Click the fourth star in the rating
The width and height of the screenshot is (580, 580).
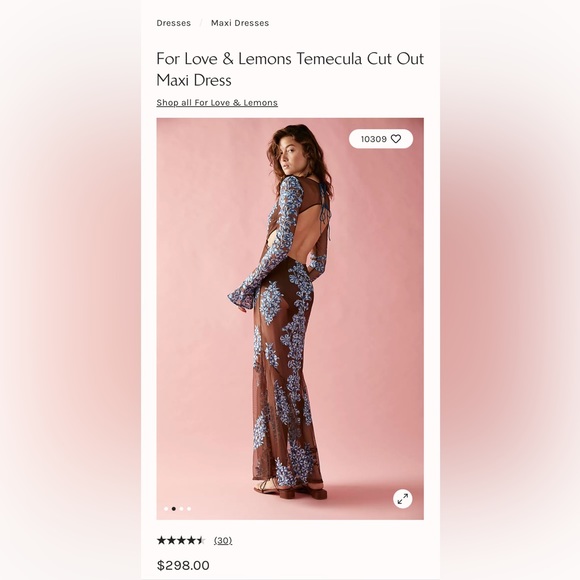(x=190, y=540)
